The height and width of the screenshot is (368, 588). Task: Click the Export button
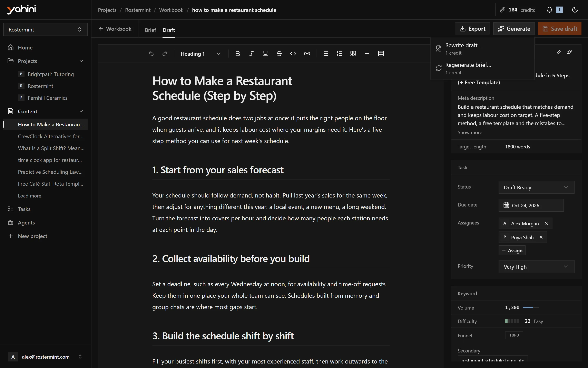click(472, 29)
